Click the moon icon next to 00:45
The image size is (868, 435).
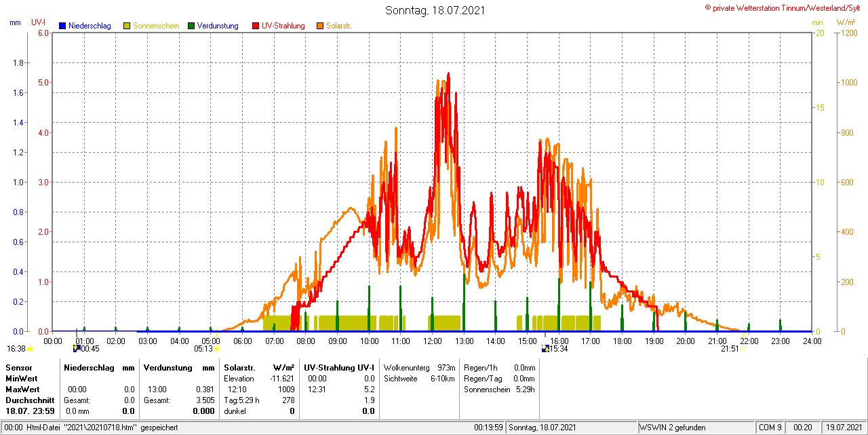pos(77,348)
